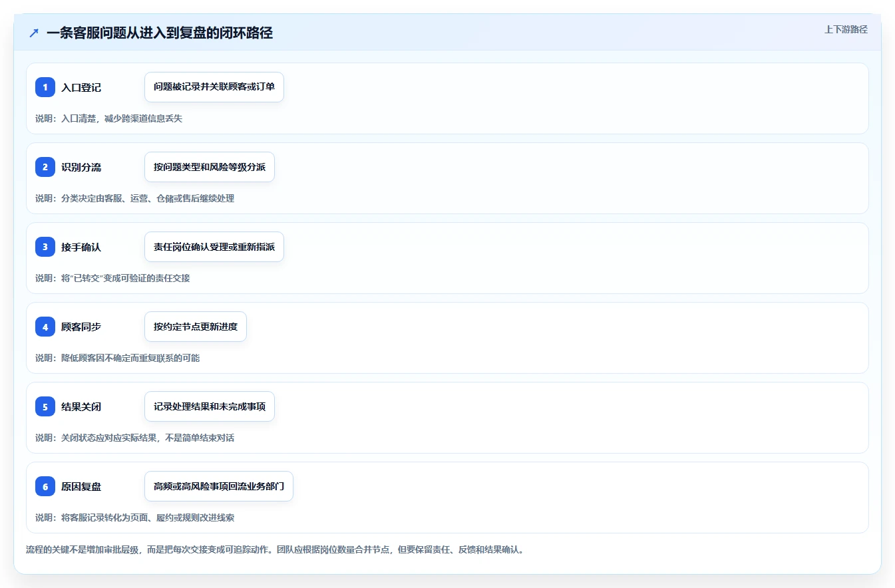Click the 原因复盘 step title
Viewport: 895px width, 588px height.
[x=81, y=486]
